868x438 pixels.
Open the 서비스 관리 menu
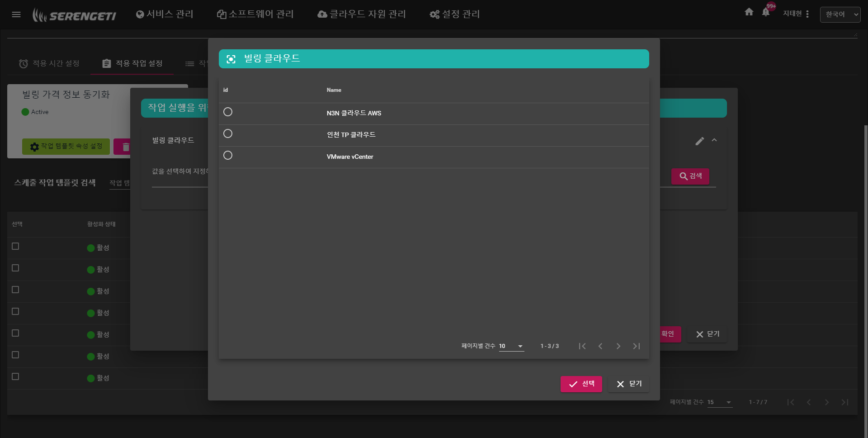[165, 14]
